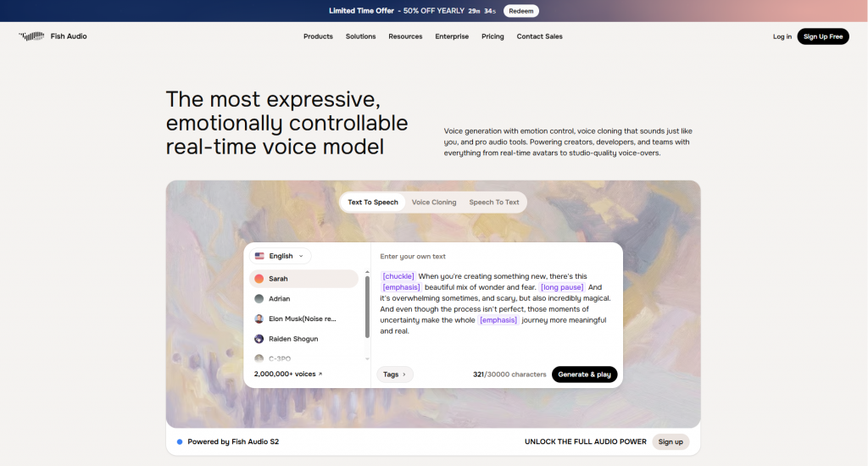Click the [chuckle] tag in the text
This screenshot has height=466, width=868.
pyautogui.click(x=398, y=276)
